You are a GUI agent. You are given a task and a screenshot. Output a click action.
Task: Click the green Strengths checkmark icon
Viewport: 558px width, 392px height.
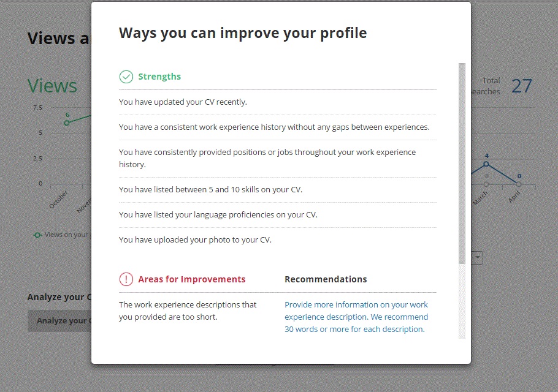click(x=126, y=77)
